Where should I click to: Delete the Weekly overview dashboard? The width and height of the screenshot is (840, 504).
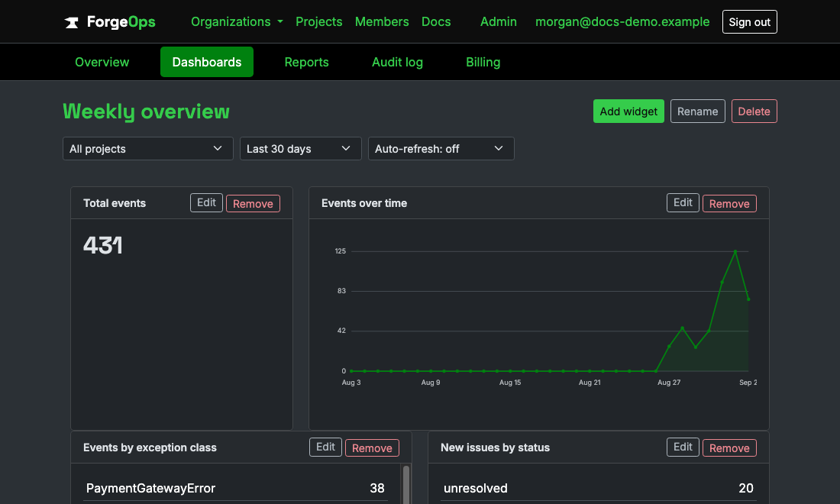click(754, 111)
